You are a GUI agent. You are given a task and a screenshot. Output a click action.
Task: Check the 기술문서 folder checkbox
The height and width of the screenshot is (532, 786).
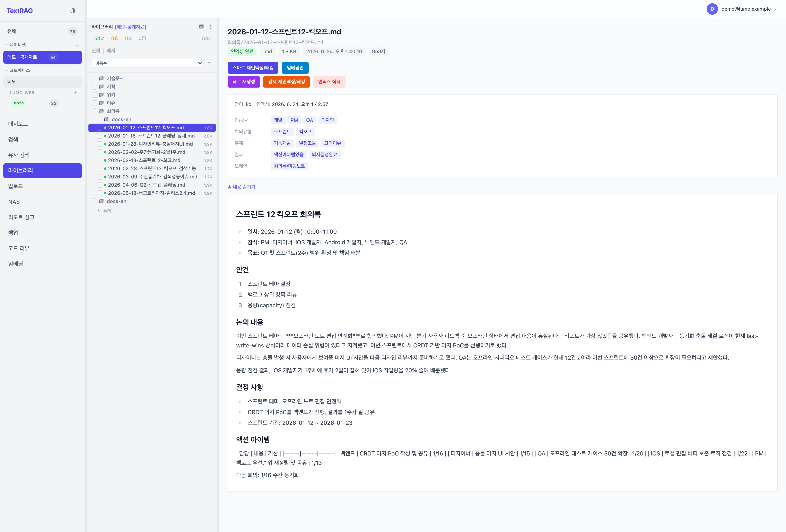pyautogui.click(x=95, y=78)
